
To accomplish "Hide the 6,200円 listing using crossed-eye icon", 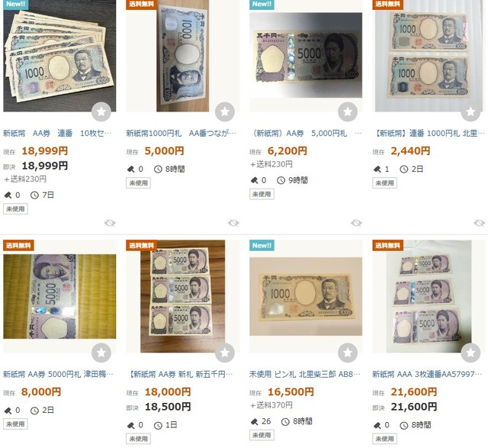I will pos(356,223).
